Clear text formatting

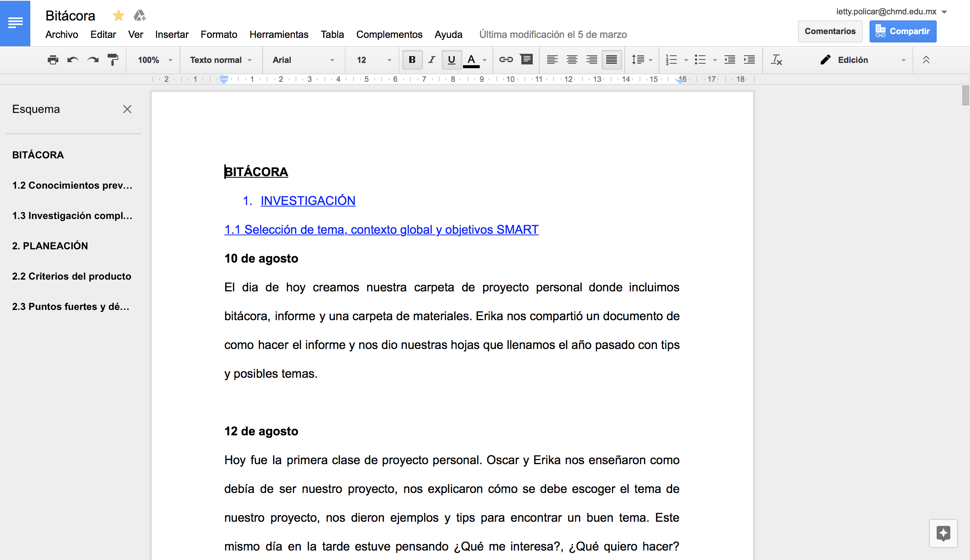tap(776, 59)
